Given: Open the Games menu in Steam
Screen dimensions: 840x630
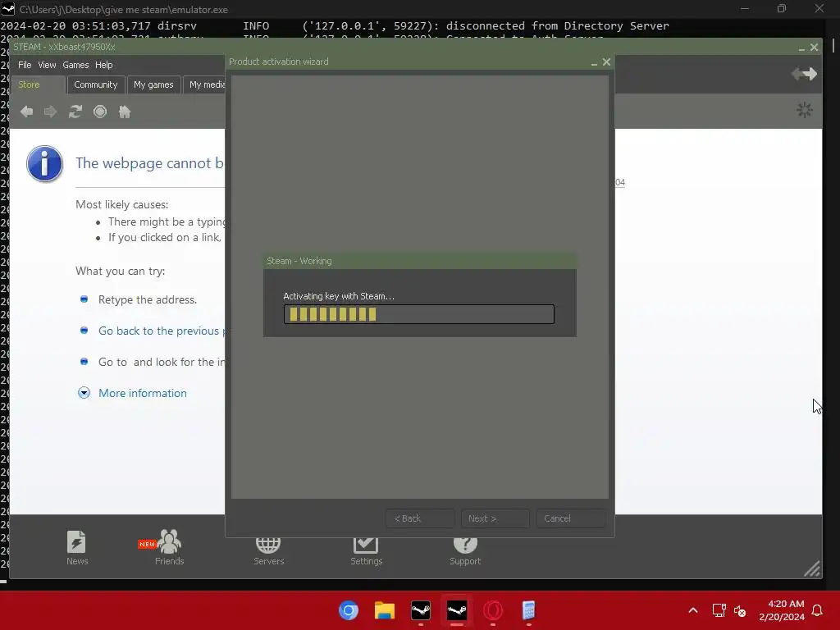Looking at the screenshot, I should point(75,65).
